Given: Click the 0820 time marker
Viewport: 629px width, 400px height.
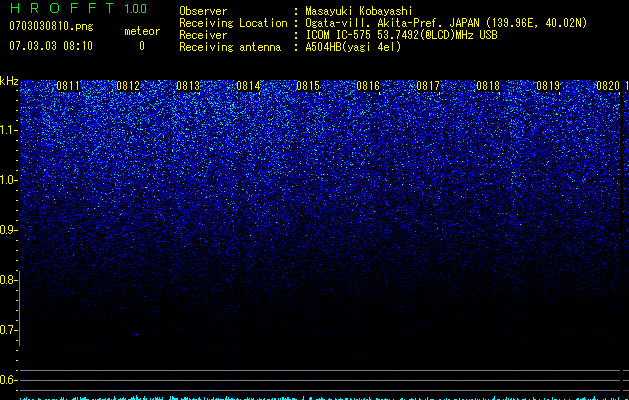Looking at the screenshot, I should click(x=608, y=86).
